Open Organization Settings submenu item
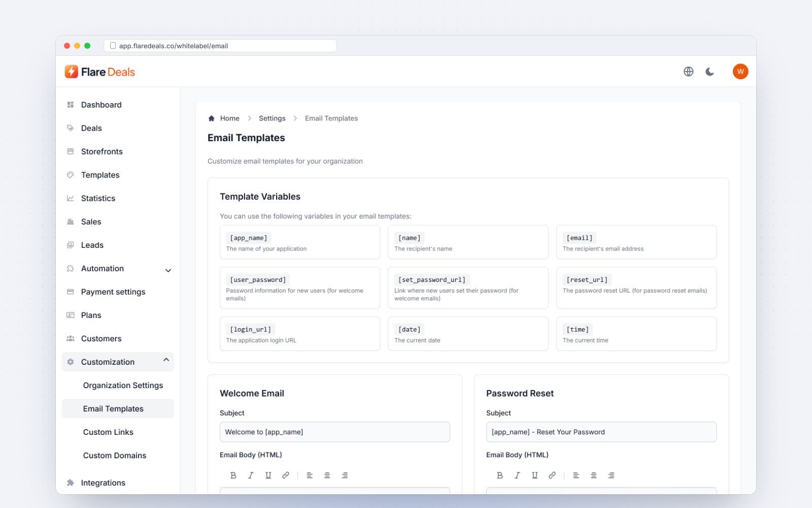 click(x=118, y=385)
